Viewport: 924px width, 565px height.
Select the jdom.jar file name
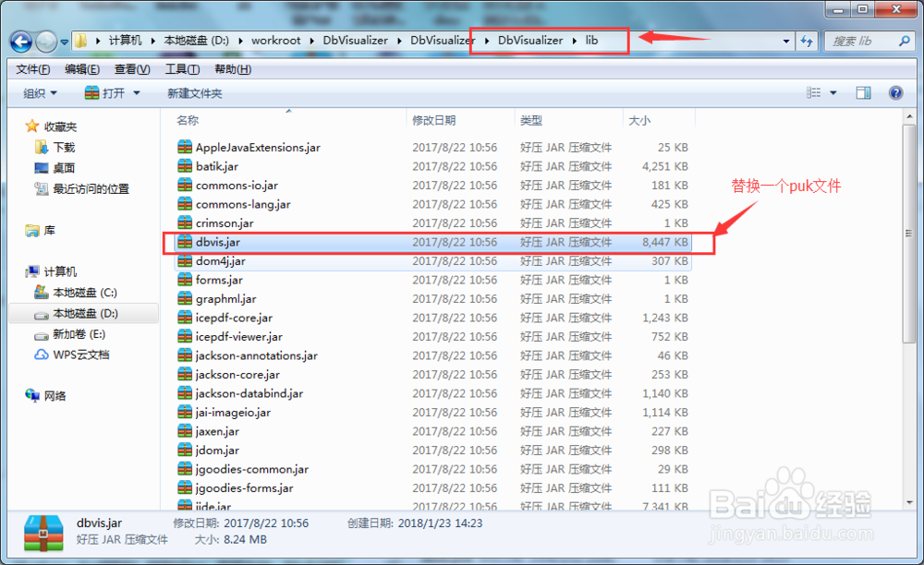pos(217,451)
